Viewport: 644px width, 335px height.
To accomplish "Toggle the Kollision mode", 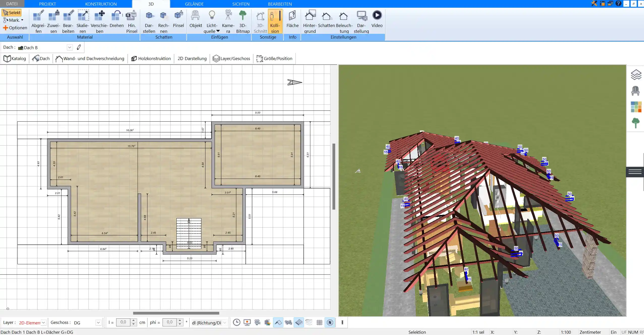I will click(x=275, y=22).
